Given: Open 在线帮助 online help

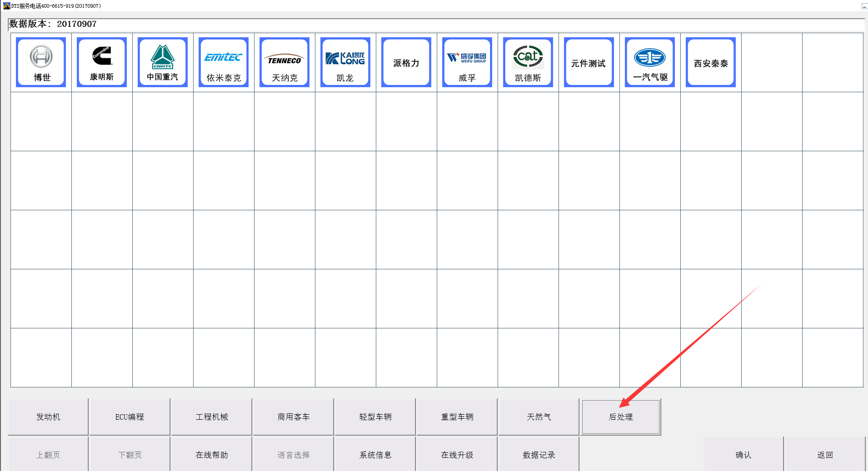Looking at the screenshot, I should 212,454.
